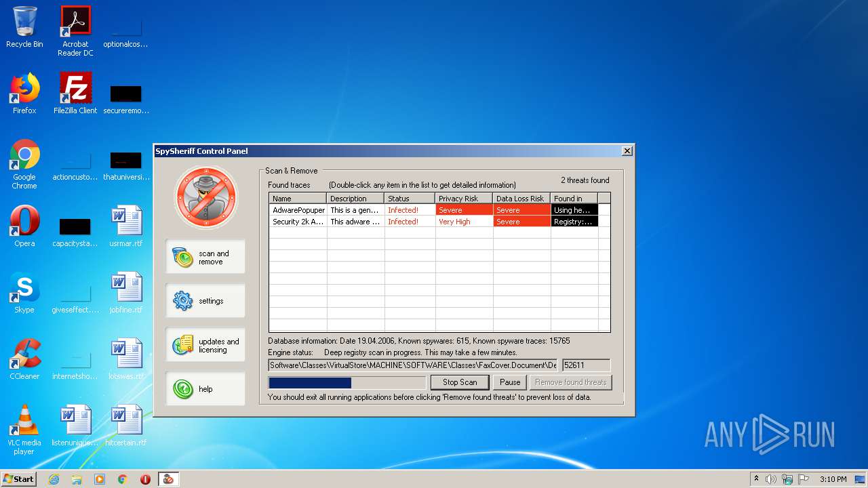Open Windows Explorer from taskbar
The height and width of the screenshot is (488, 868).
pyautogui.click(x=77, y=479)
